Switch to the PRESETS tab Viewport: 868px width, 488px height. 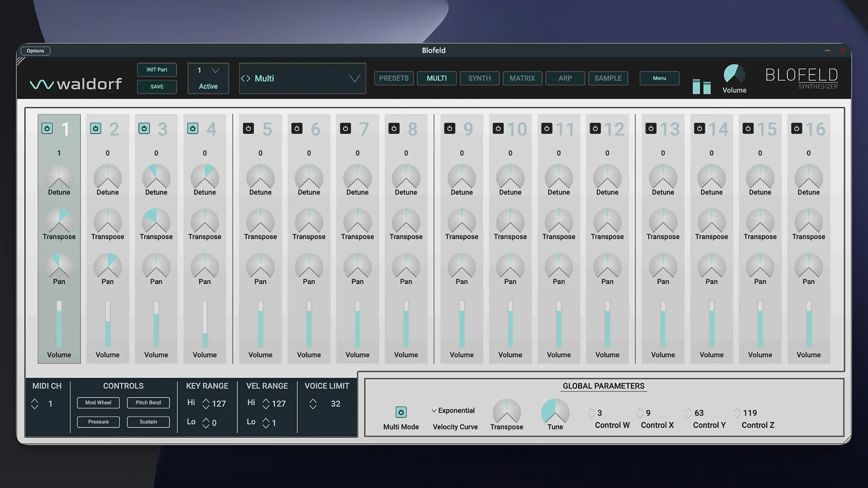pos(394,78)
